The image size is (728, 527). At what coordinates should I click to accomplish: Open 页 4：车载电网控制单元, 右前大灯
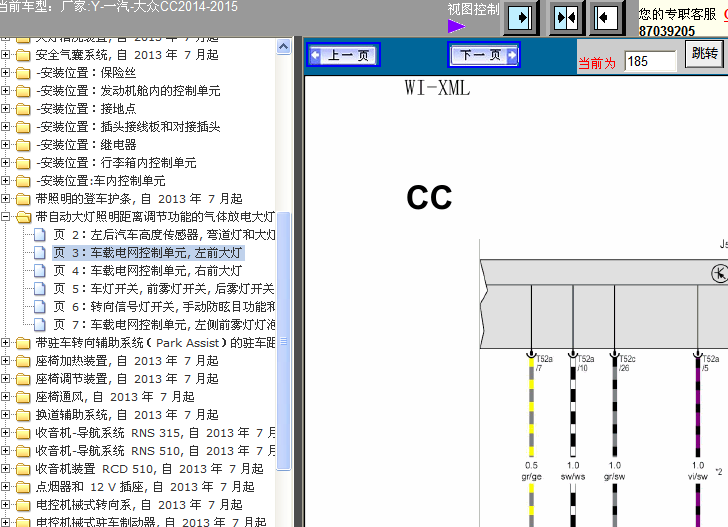coord(148,271)
